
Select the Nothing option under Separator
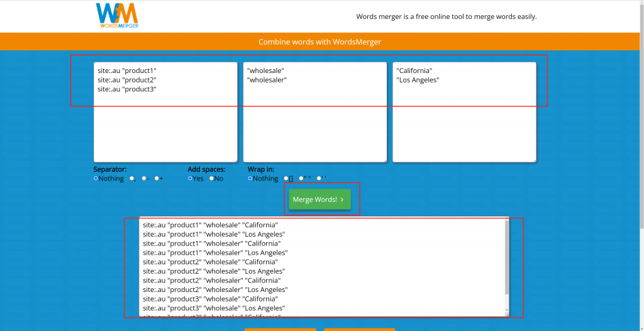96,179
